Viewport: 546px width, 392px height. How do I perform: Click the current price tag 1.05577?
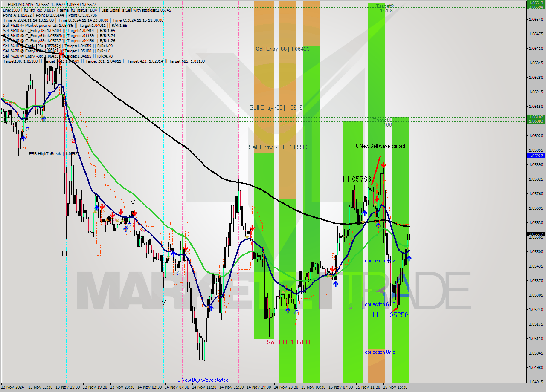[536, 234]
